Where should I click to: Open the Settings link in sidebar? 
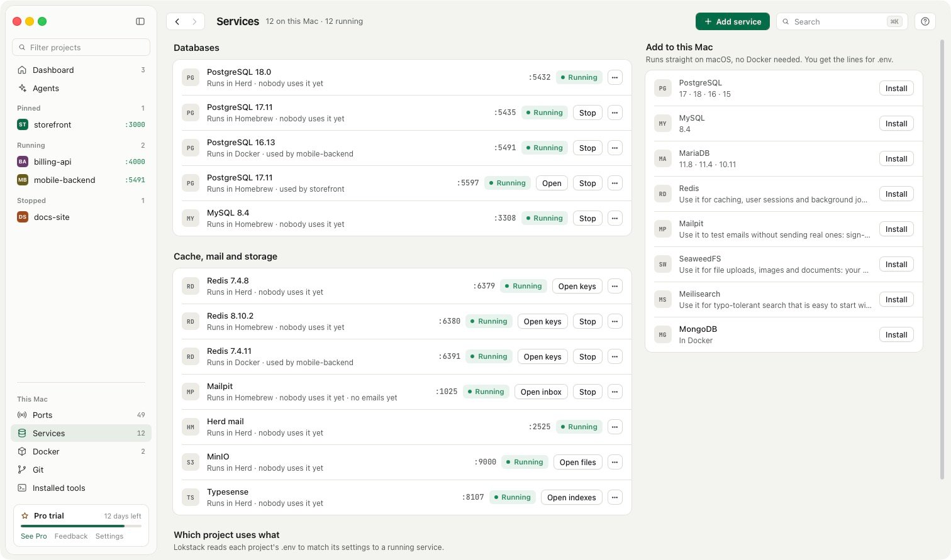[x=109, y=536]
